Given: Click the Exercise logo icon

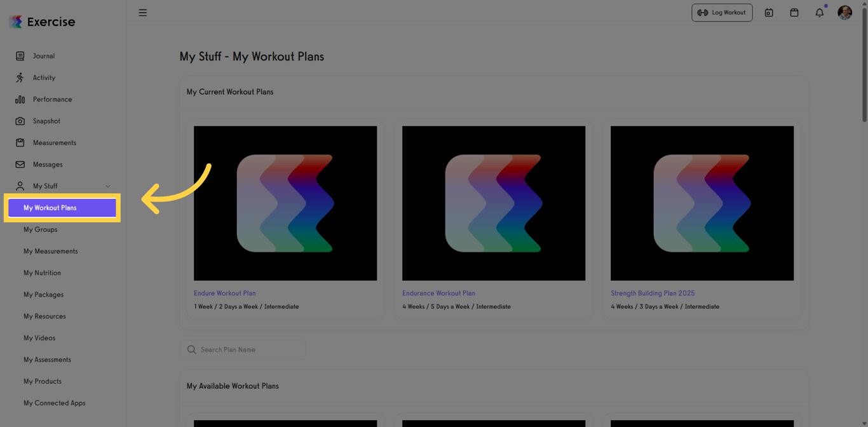Looking at the screenshot, I should coord(16,22).
